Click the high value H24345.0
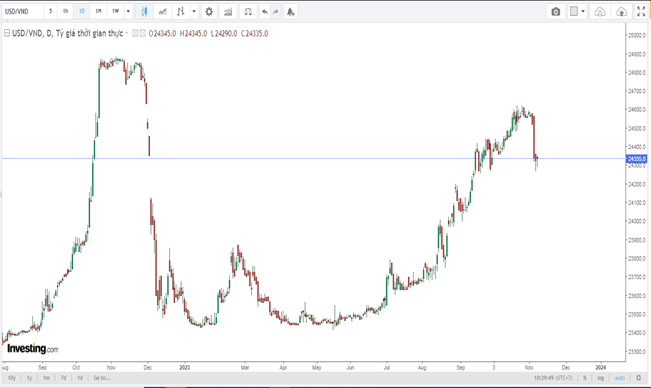This screenshot has width=651, height=388. coord(193,33)
